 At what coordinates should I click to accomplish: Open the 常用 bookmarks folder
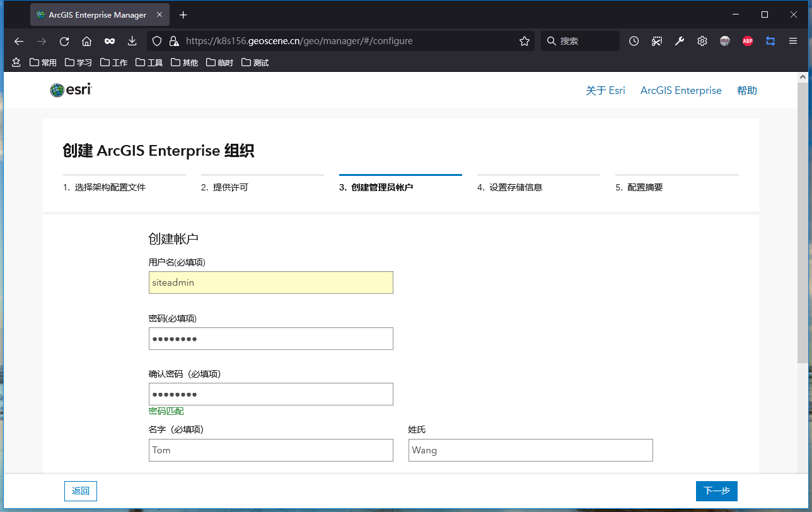43,62
